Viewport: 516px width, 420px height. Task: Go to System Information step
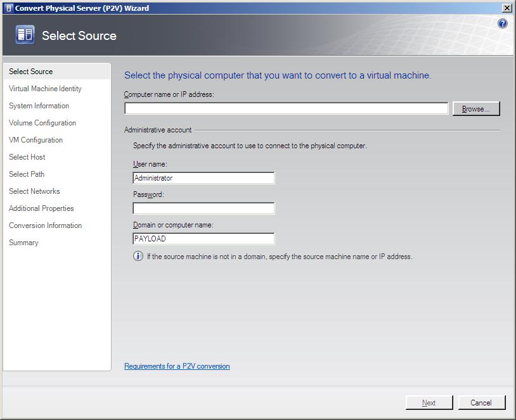(39, 106)
